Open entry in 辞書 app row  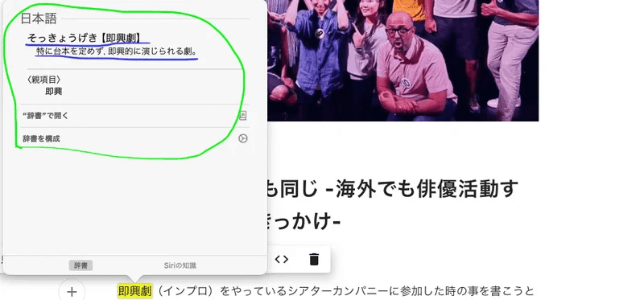coord(134,116)
